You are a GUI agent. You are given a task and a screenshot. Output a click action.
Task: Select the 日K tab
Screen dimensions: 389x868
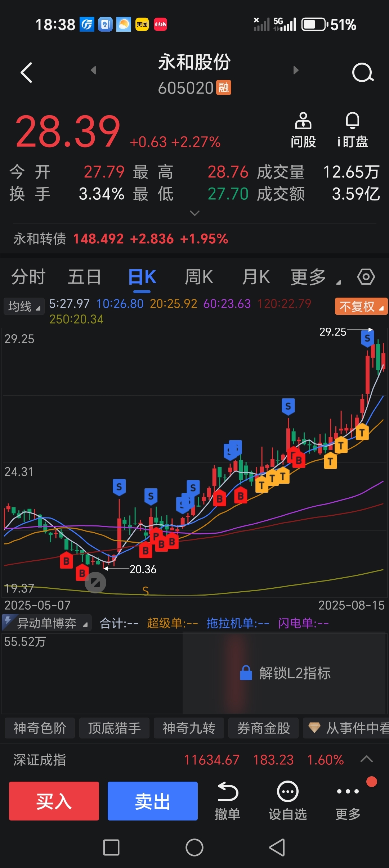(142, 277)
